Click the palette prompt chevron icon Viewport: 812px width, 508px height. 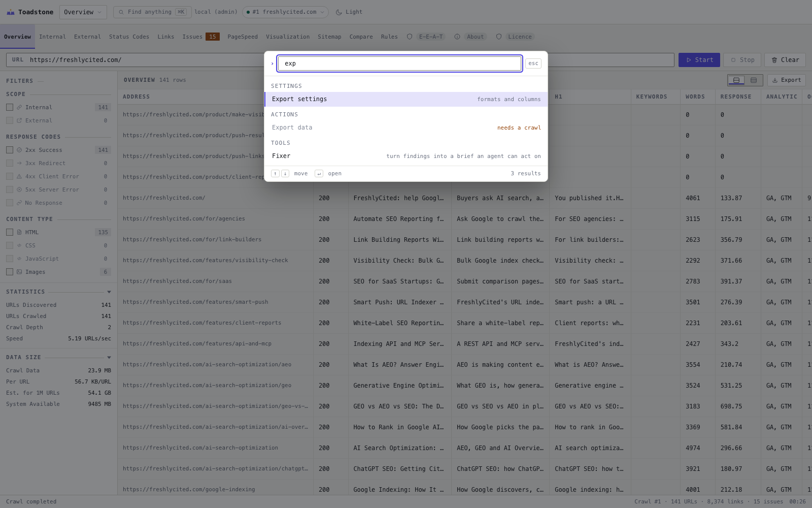pos(273,63)
